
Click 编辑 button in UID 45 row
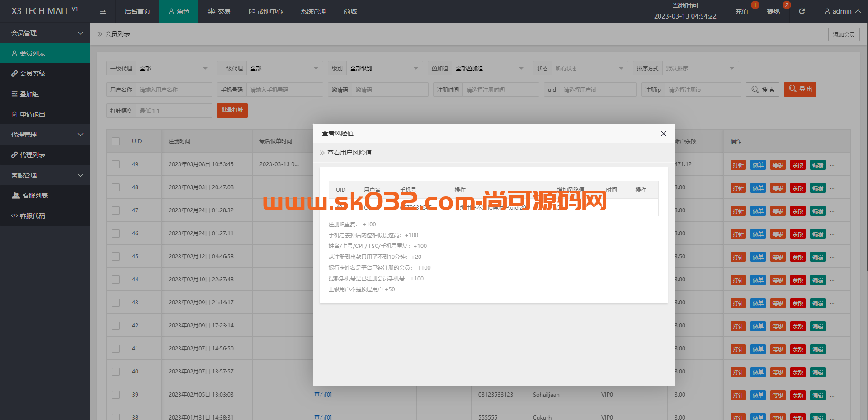pos(818,257)
